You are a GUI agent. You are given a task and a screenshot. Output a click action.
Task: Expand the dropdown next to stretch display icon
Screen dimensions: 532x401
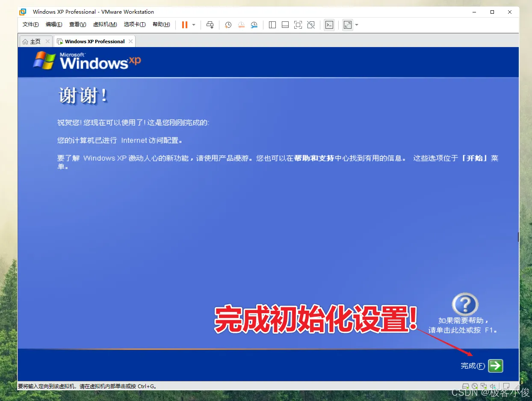[x=357, y=25]
